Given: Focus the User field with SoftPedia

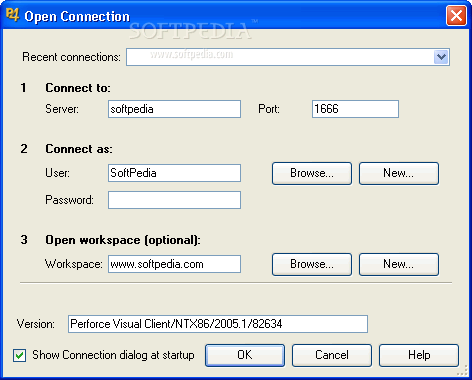Looking at the screenshot, I should click(x=174, y=173).
